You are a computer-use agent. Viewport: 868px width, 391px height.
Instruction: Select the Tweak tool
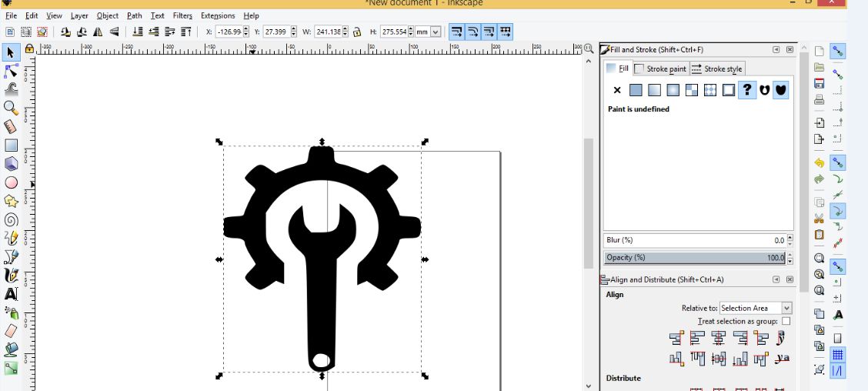tap(11, 89)
